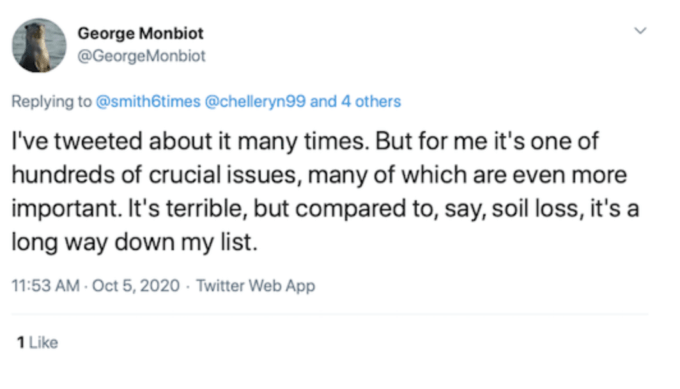Open George Monbiot display name profile
This screenshot has height=389, width=680.
point(141,33)
